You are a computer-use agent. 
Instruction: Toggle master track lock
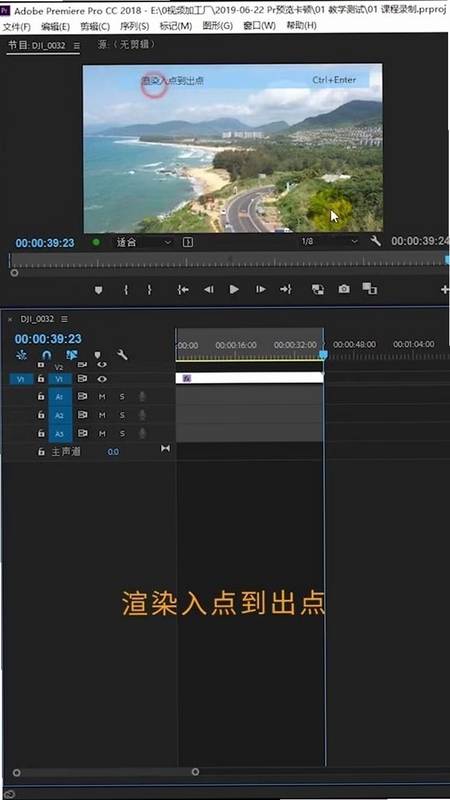(x=41, y=452)
